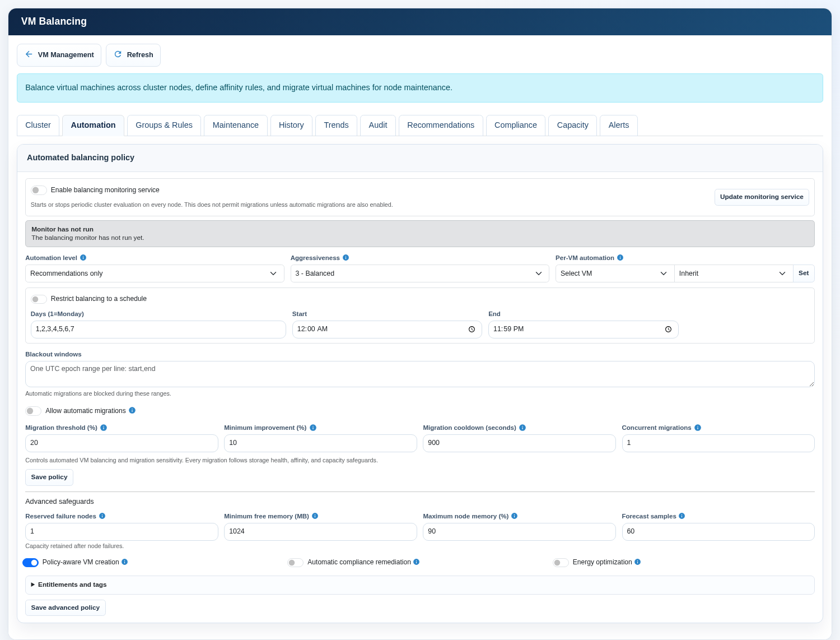Open the Capacity tab

573,125
